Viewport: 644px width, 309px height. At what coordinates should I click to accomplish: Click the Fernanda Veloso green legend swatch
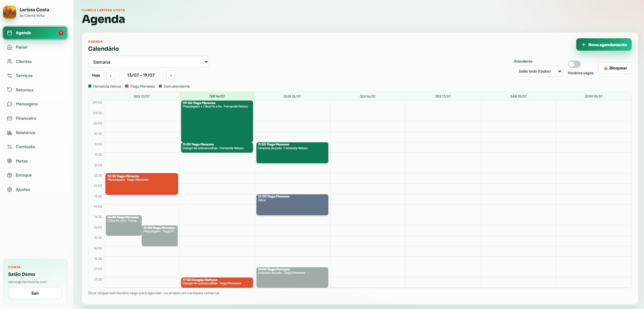[90, 86]
